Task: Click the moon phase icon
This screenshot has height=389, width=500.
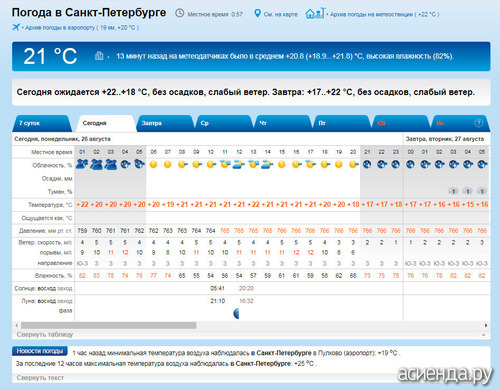Action: 236,313
